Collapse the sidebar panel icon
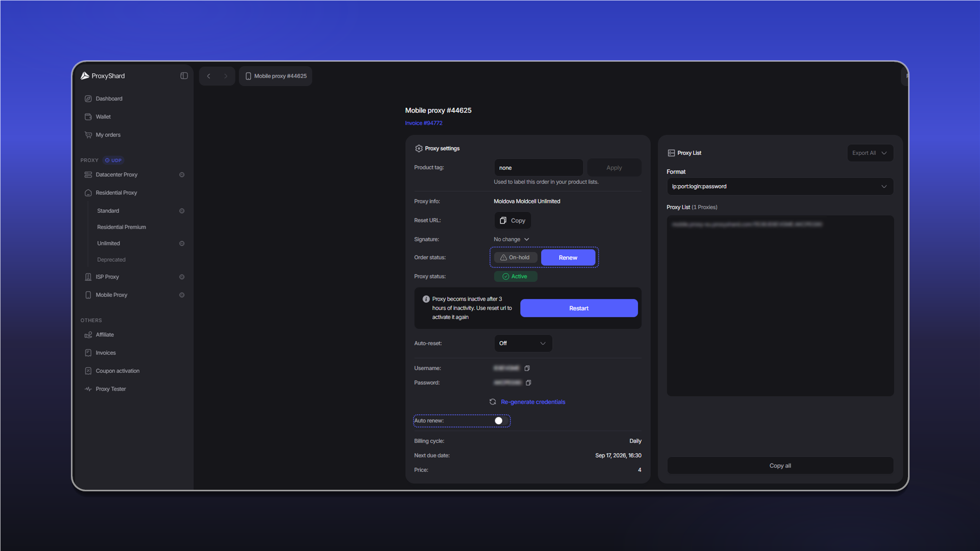Screen dimensions: 980x551 click(x=184, y=76)
